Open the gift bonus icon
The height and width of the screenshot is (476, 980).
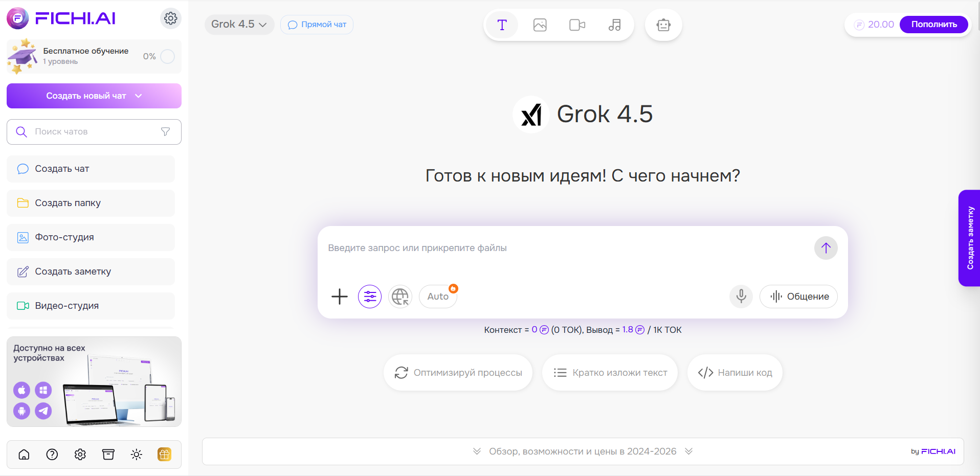click(x=165, y=455)
